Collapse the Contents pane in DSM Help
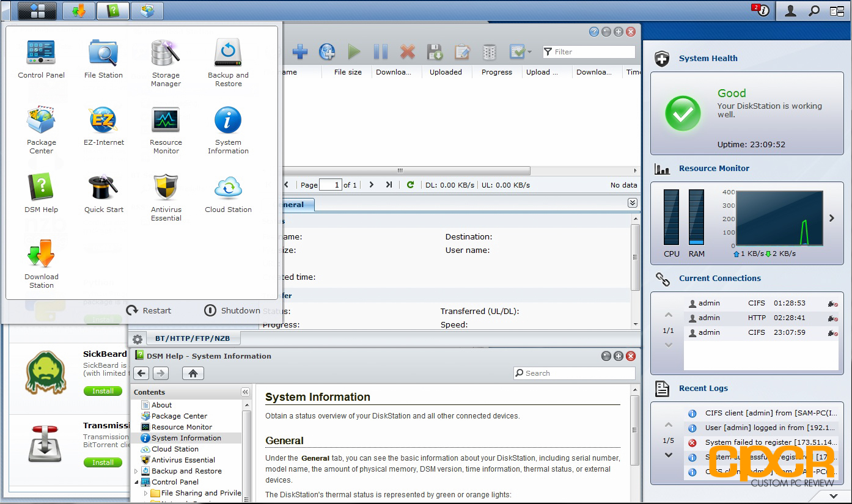 pyautogui.click(x=245, y=392)
